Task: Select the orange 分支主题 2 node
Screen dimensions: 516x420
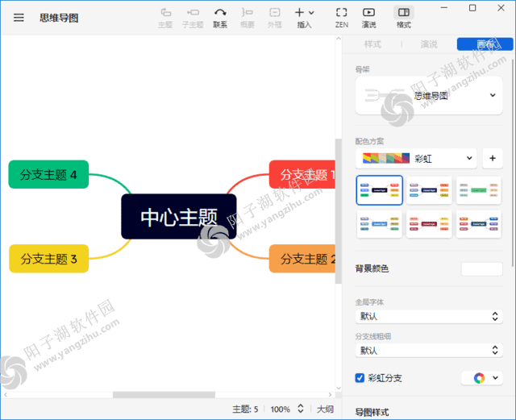Action: pos(302,259)
